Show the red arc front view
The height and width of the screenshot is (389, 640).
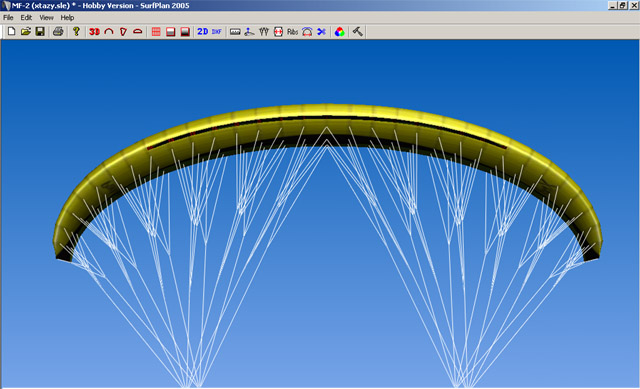(109, 31)
